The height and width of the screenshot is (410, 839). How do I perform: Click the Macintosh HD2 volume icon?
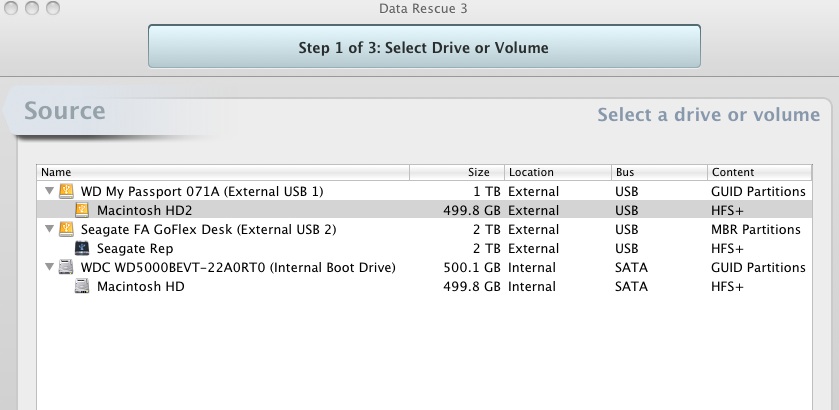[82, 210]
